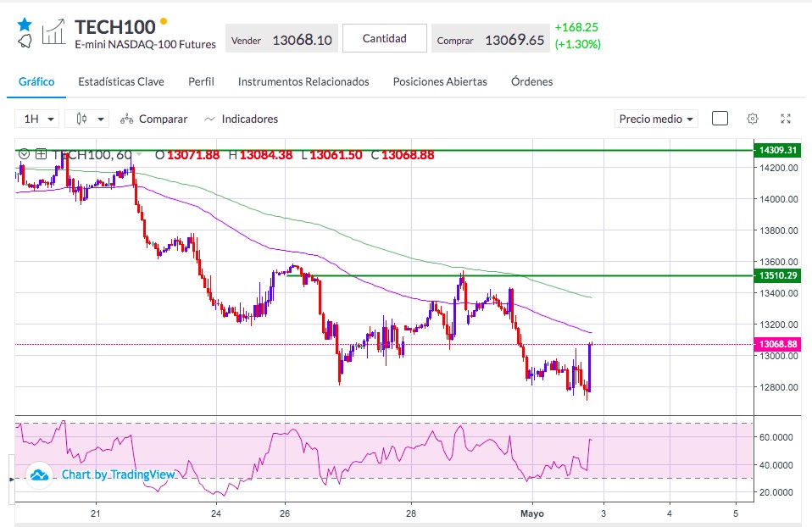The image size is (812, 527).
Task: Click the Open value O13071.88
Action: pos(187,154)
